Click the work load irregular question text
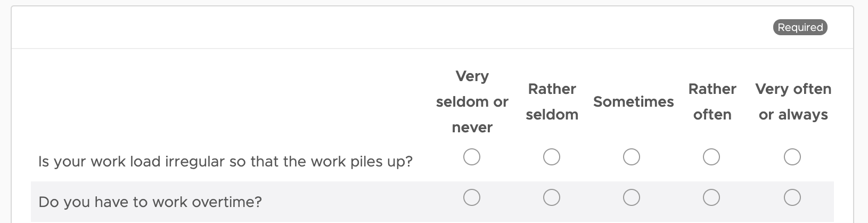This screenshot has width=868, height=223. [x=225, y=161]
